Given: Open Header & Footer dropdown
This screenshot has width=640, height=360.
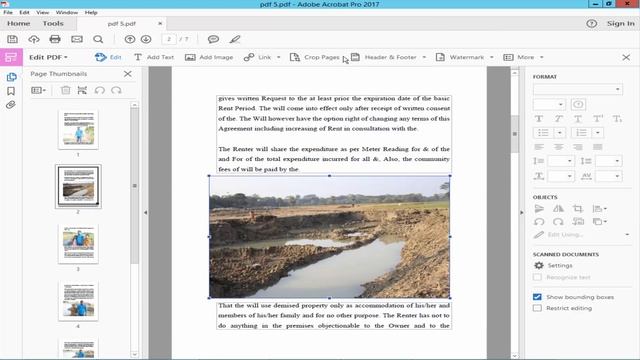Looking at the screenshot, I should [424, 58].
